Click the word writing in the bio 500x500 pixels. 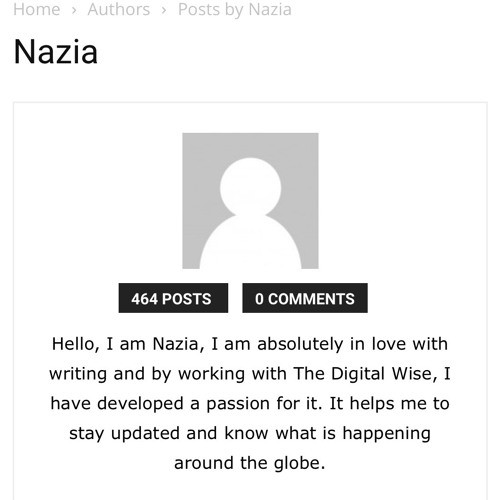(78, 374)
